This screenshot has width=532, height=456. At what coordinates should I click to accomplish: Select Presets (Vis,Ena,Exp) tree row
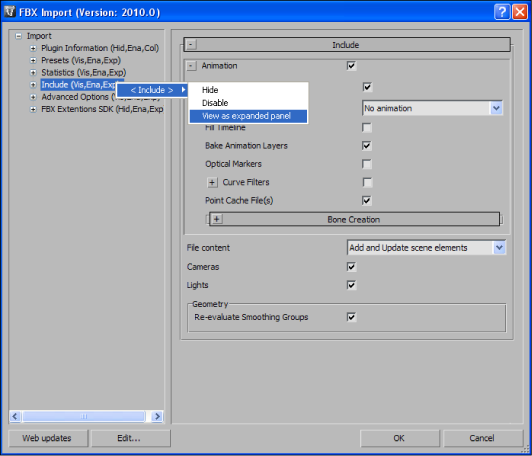pos(81,60)
